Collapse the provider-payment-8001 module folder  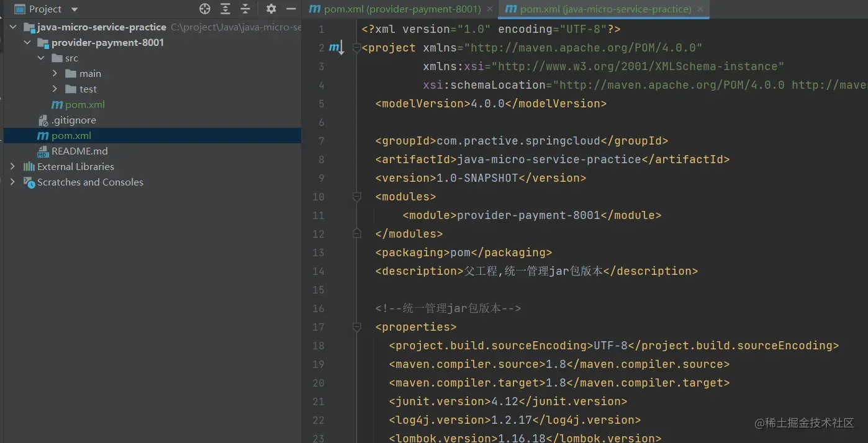coord(27,43)
